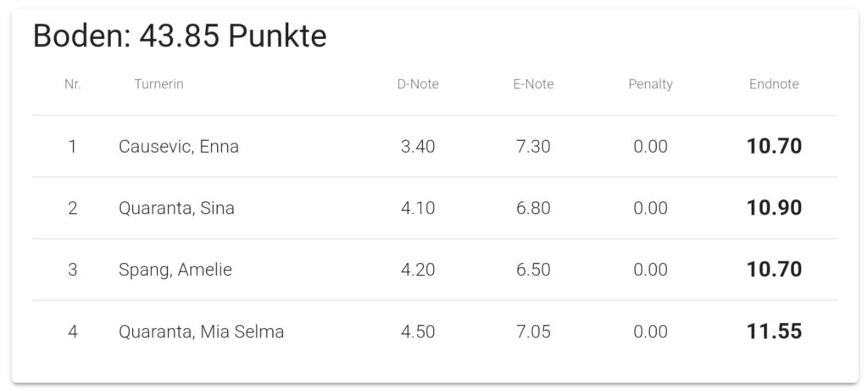The width and height of the screenshot is (868, 391).
Task: Click the 10.90 final score
Action: 774,209
